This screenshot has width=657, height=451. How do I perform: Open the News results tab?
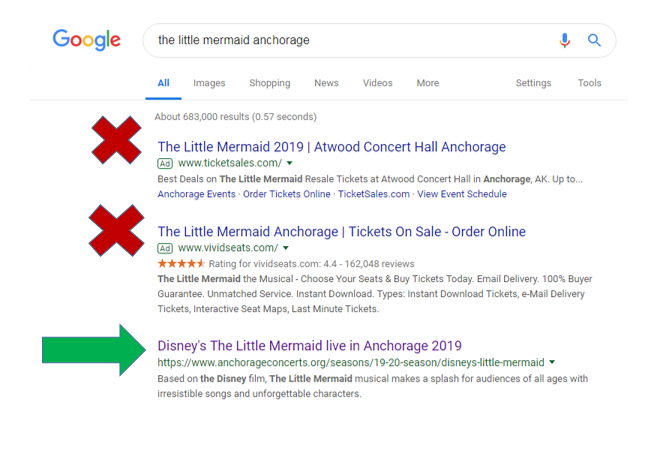coord(326,83)
